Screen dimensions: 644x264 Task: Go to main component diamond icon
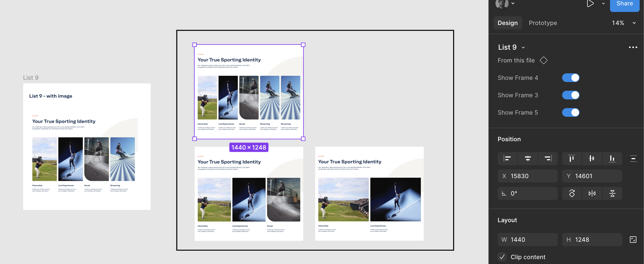543,60
